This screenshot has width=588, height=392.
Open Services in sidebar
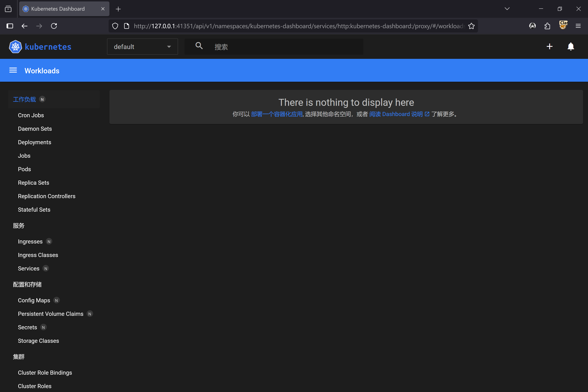click(29, 268)
